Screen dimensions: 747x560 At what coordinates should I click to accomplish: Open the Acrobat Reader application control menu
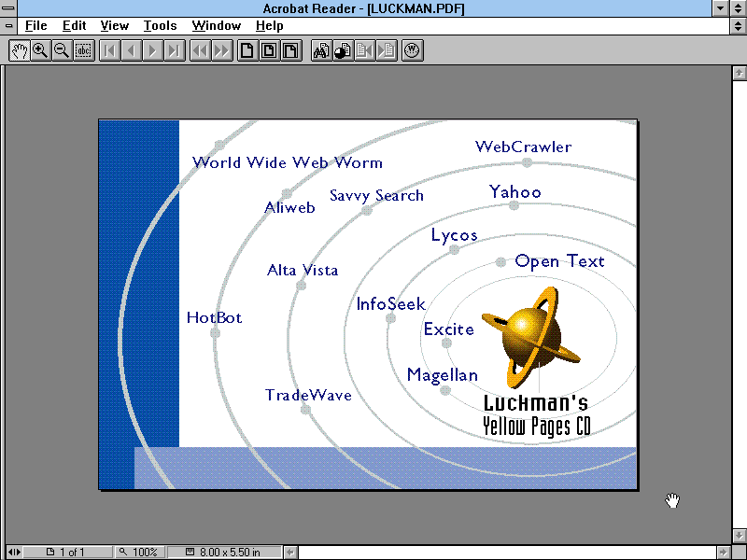(x=8, y=8)
